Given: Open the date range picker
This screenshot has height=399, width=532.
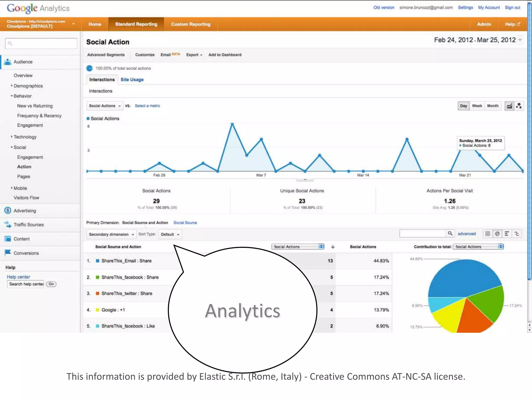Looking at the screenshot, I should pyautogui.click(x=478, y=40).
